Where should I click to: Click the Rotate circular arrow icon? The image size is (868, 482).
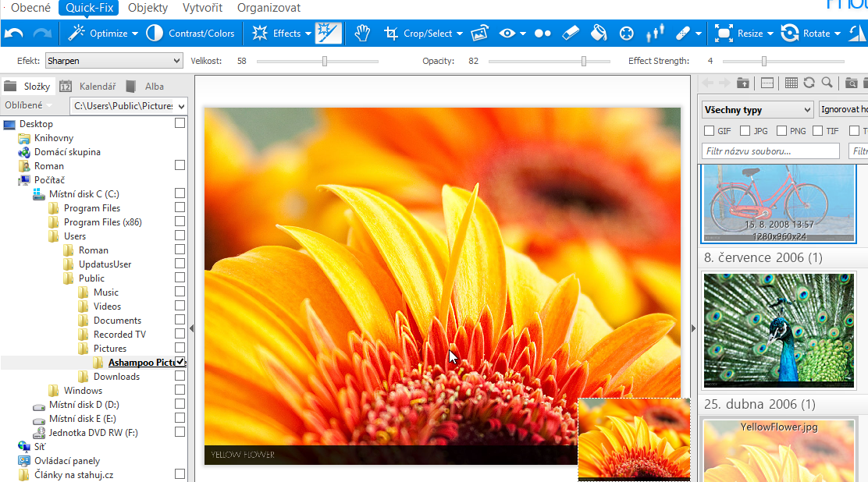click(790, 34)
